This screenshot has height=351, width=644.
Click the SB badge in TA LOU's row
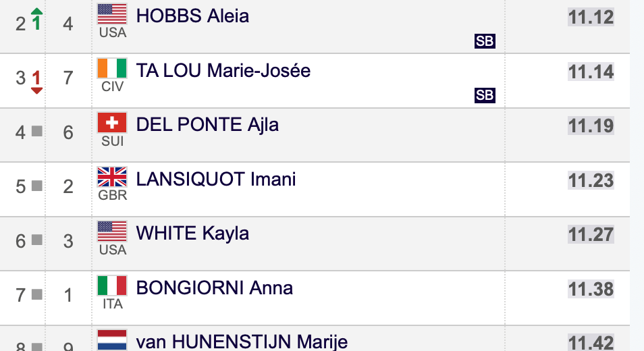485,95
